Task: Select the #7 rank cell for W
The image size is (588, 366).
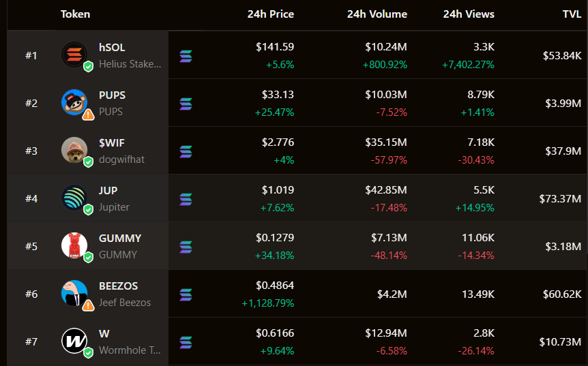Action: 31,341
